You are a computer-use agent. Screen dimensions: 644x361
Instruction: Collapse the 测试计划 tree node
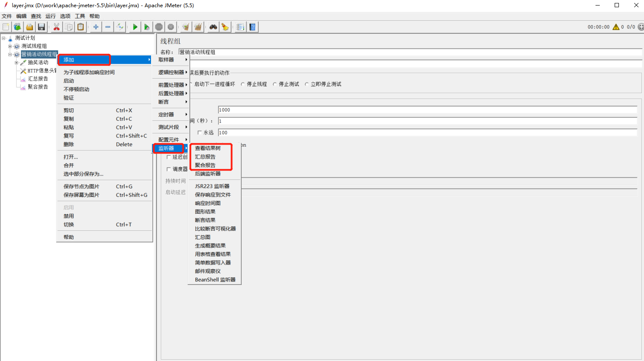(3, 38)
